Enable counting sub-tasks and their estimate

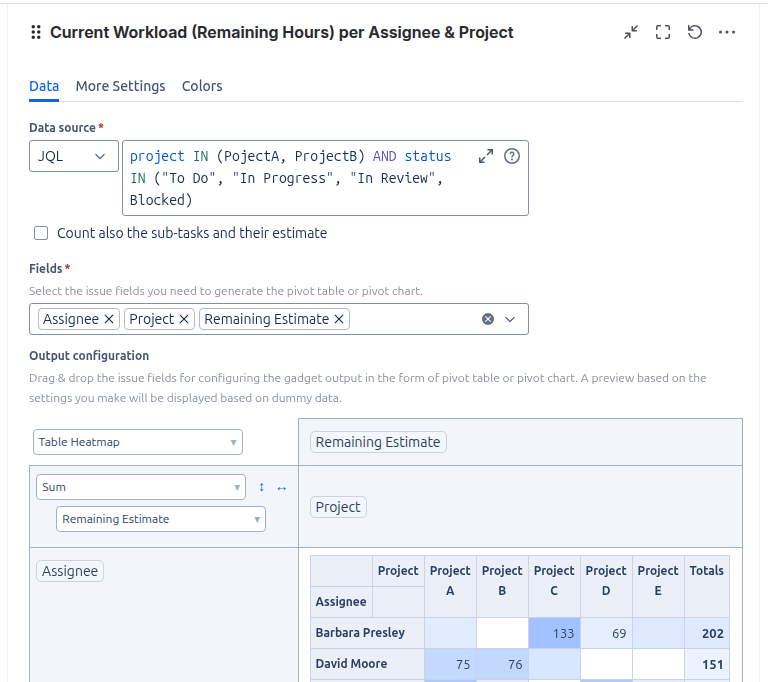41,233
